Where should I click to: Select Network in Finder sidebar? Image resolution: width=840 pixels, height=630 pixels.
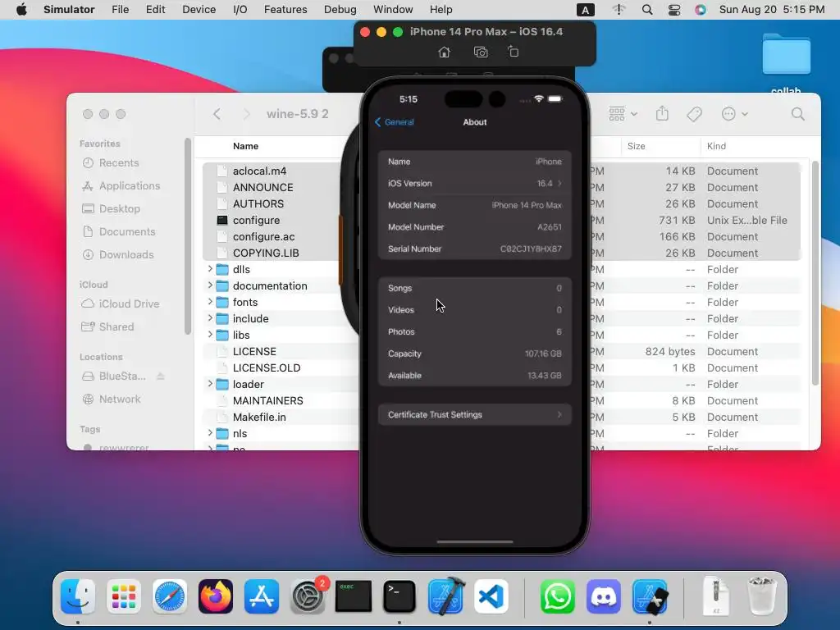tap(112, 399)
